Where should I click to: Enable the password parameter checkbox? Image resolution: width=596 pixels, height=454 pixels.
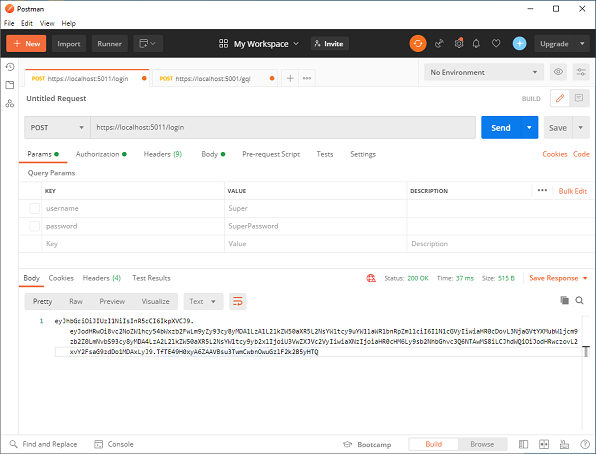point(35,226)
